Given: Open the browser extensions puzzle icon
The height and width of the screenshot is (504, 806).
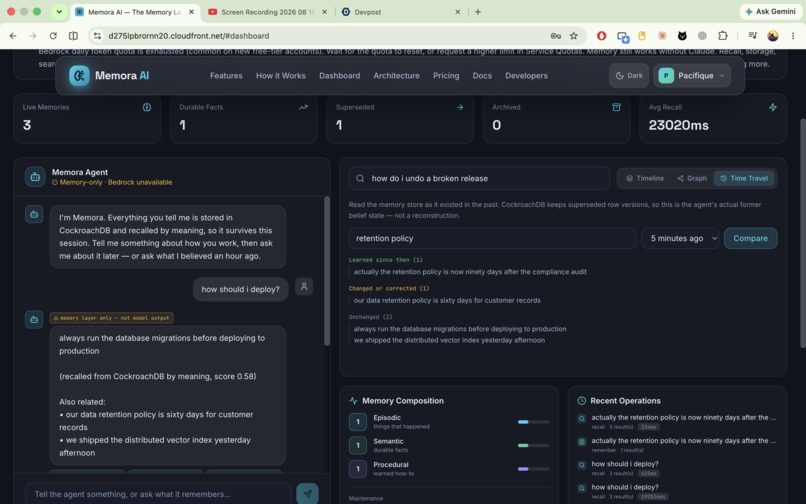Looking at the screenshot, I should (723, 35).
